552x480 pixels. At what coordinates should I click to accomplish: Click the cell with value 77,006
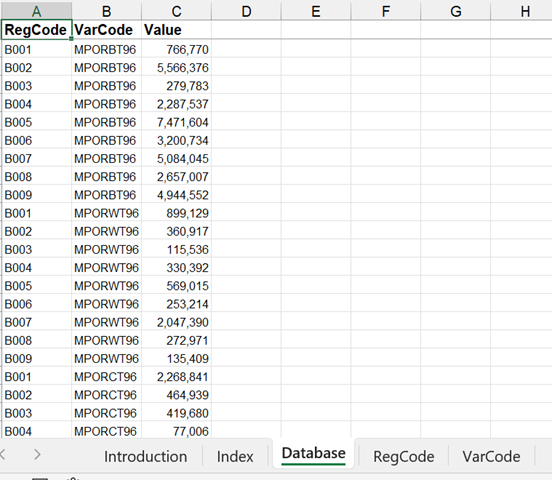pos(176,431)
